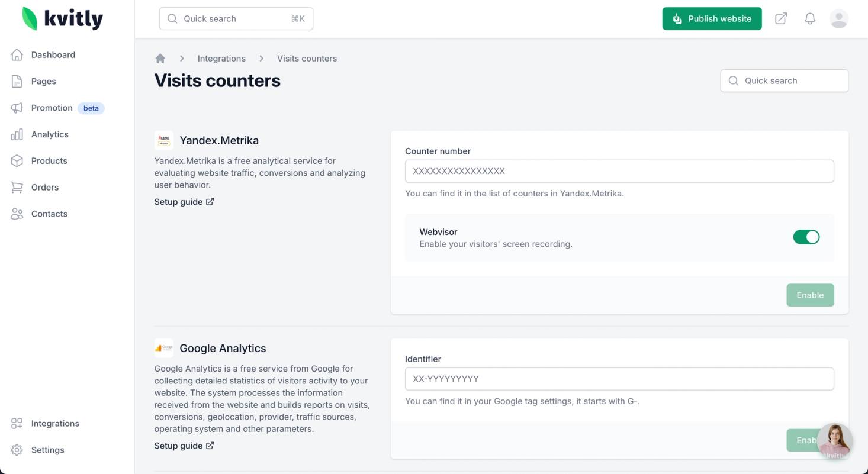Image resolution: width=868 pixels, height=474 pixels.
Task: Open website in new tab icon
Action: 782,19
